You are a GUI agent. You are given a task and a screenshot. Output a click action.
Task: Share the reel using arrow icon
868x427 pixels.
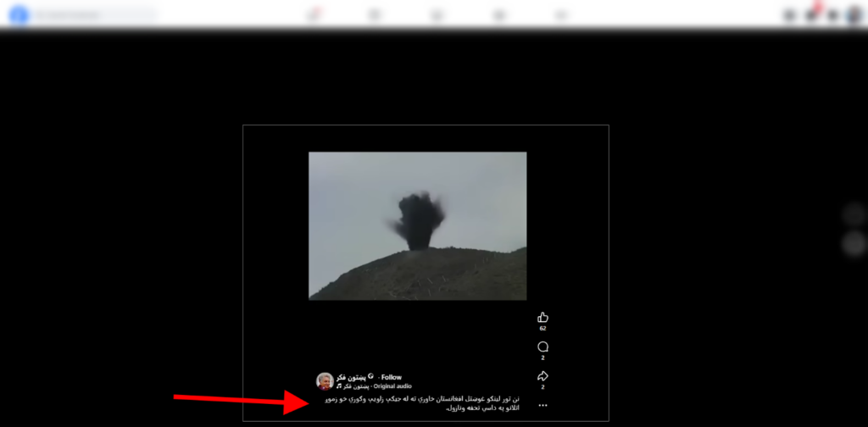pos(542,376)
